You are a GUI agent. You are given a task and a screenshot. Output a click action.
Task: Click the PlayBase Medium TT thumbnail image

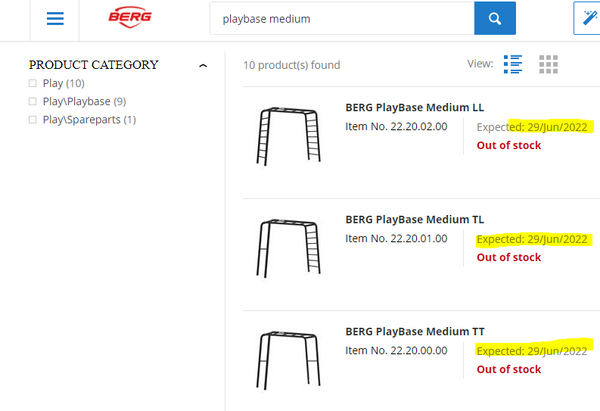(x=286, y=359)
